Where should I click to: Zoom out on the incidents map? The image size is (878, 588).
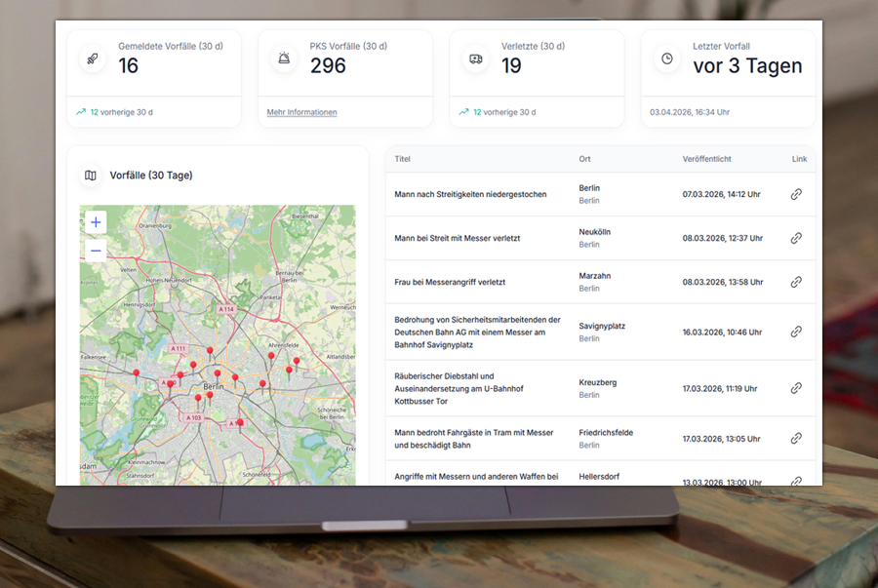(x=96, y=252)
